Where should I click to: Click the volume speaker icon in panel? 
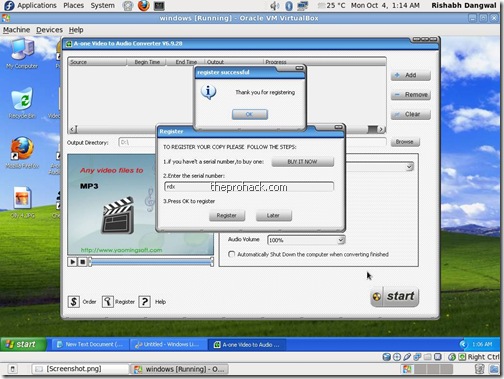coord(275,5)
